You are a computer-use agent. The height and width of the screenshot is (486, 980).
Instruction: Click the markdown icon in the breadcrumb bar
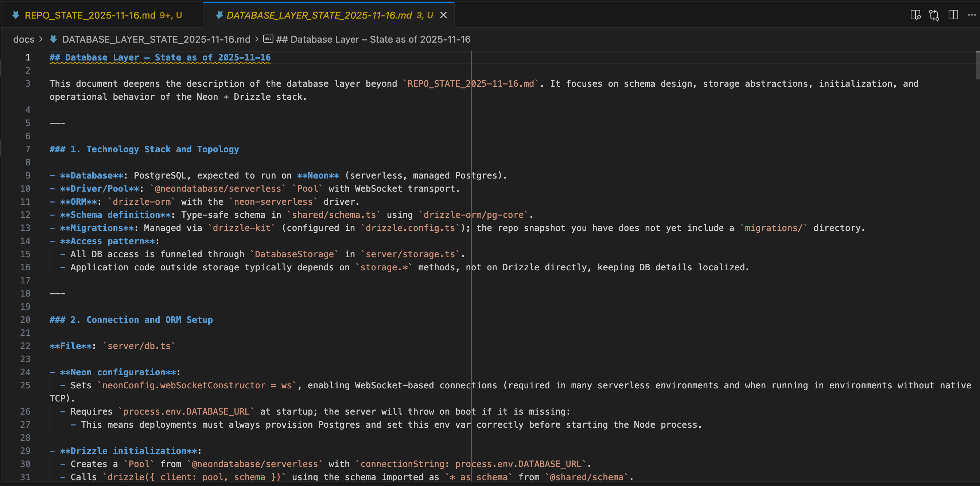click(x=53, y=39)
